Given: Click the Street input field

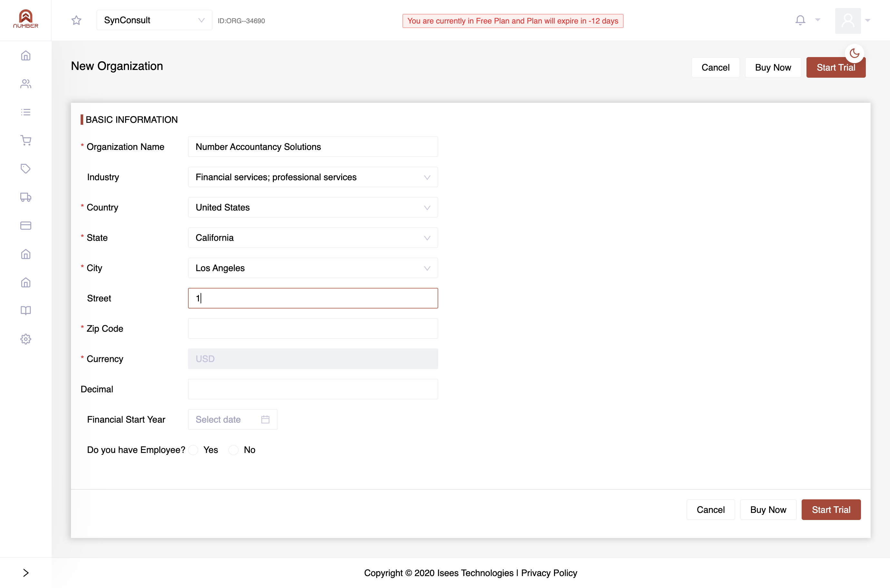Looking at the screenshot, I should click(313, 298).
